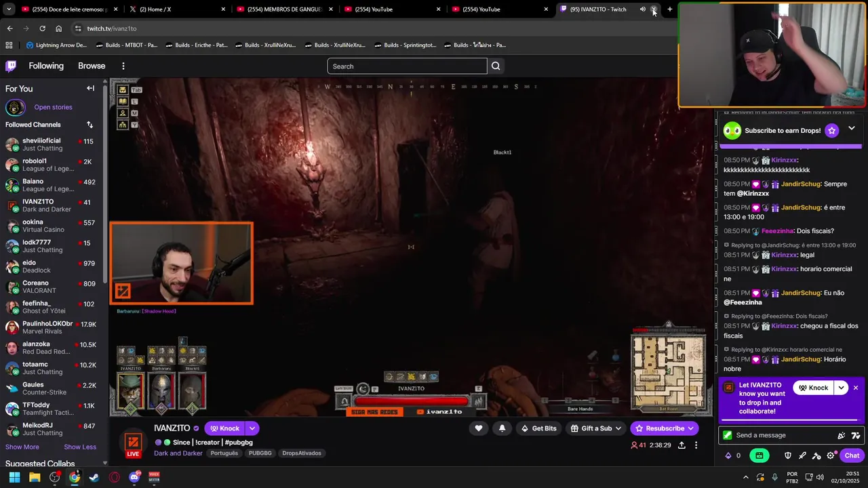Viewport: 868px width, 488px height.
Task: Open sheviiioficial channel in sidebar
Action: 52,144
